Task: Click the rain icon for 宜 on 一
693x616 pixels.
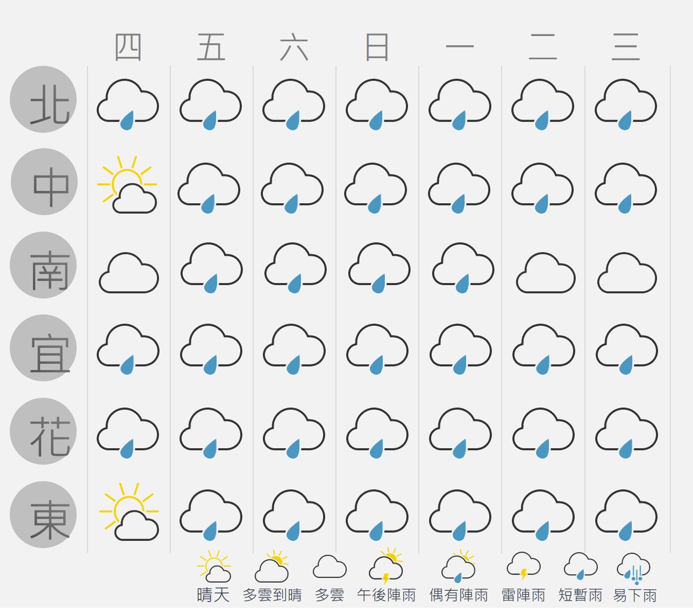Action: pos(460,349)
